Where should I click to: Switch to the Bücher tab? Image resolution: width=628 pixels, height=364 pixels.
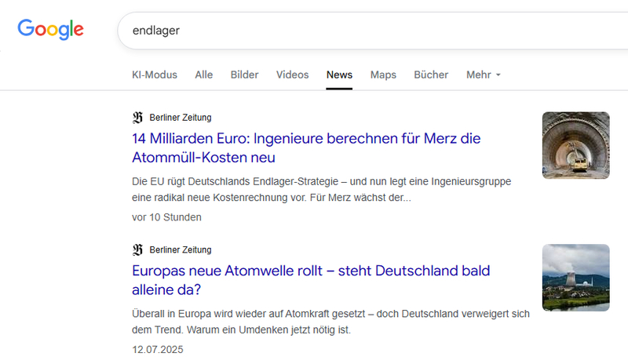[x=431, y=75]
